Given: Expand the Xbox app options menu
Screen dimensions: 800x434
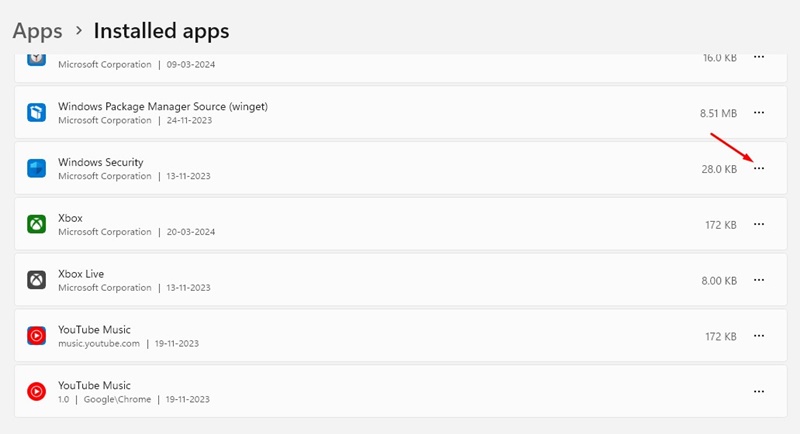Looking at the screenshot, I should click(759, 225).
